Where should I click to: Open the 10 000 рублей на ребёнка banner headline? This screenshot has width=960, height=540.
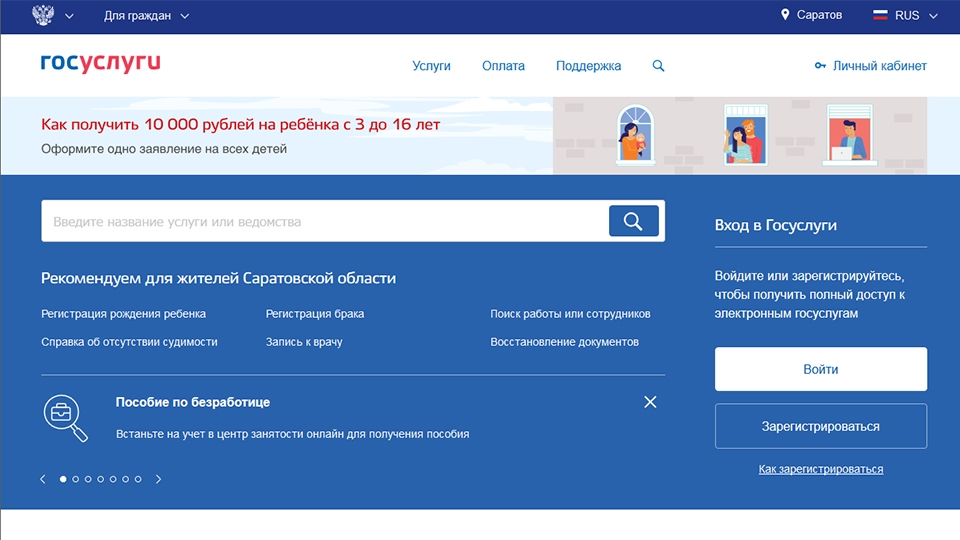(x=241, y=124)
